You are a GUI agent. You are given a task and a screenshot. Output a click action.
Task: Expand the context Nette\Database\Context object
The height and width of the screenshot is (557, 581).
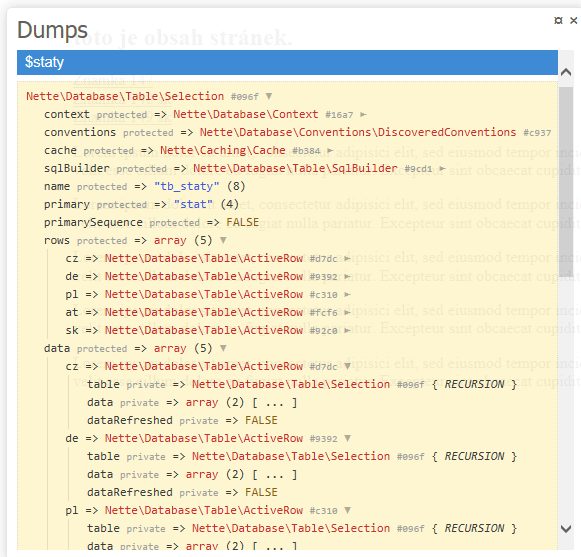pyautogui.click(x=363, y=115)
